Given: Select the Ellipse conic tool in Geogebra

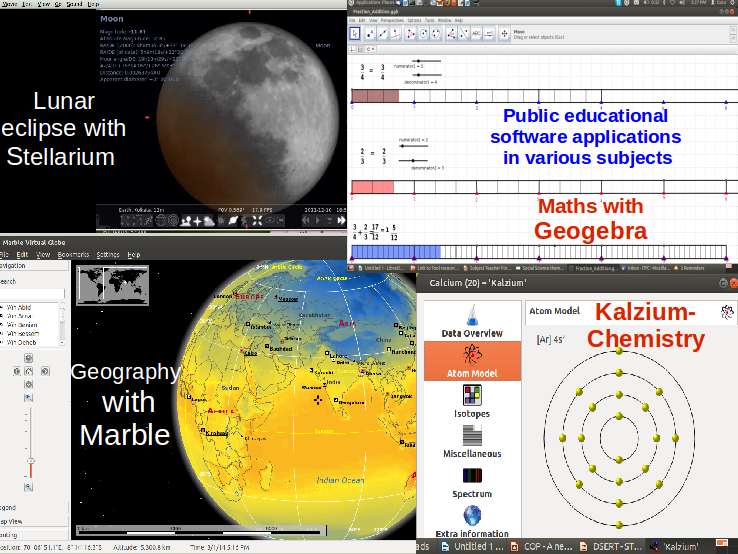Looking at the screenshot, I should coord(436,33).
